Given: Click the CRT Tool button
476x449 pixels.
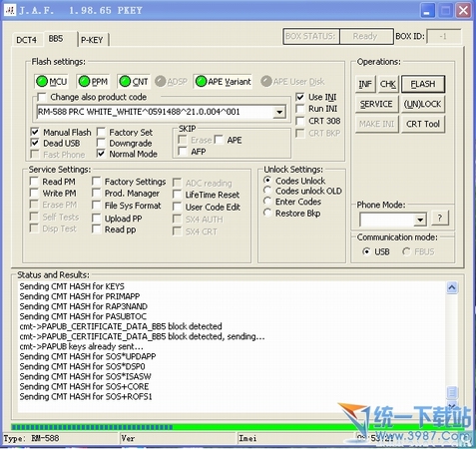Looking at the screenshot, I should tap(423, 124).
